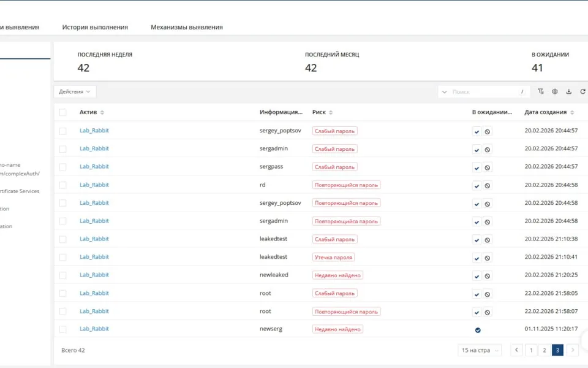Reject pending finding for sergey_poptsov weak password
The width and height of the screenshot is (588, 368).
pos(487,131)
